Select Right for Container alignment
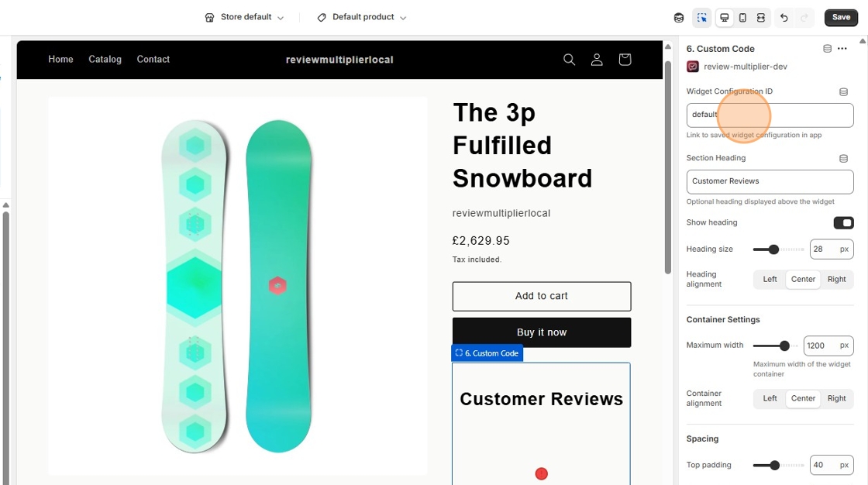The height and width of the screenshot is (485, 868). tap(837, 398)
